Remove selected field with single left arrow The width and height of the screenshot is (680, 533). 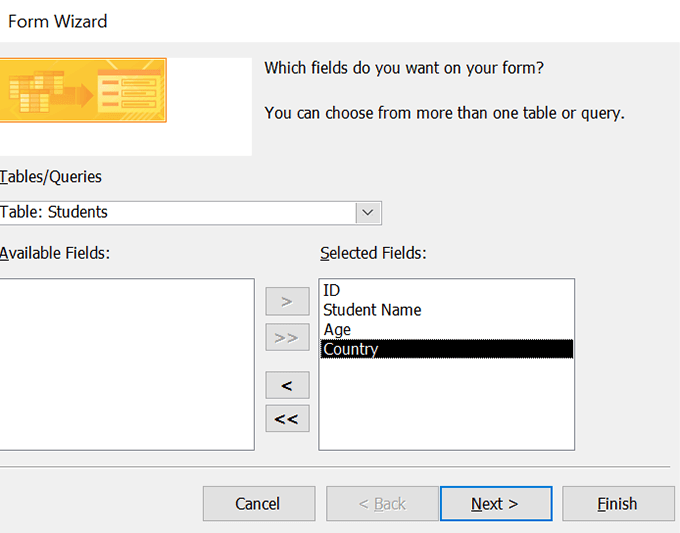pyautogui.click(x=287, y=385)
